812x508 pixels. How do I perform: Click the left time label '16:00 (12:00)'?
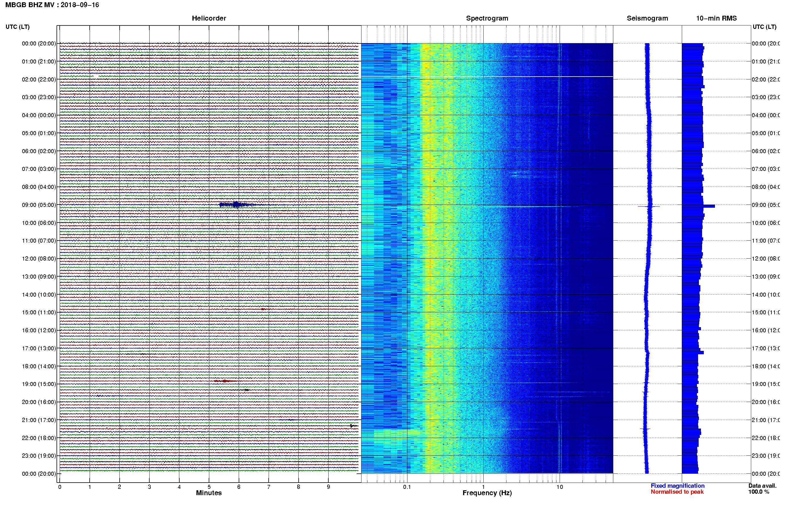[39, 330]
